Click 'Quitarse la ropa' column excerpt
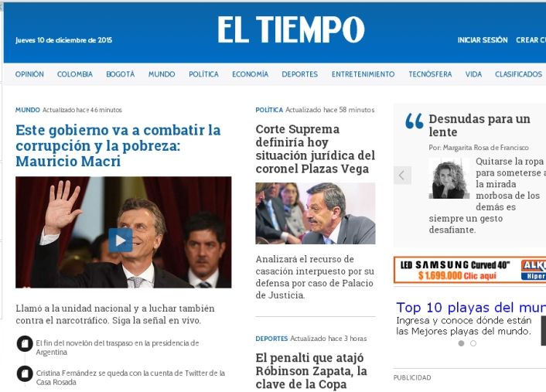The height and width of the screenshot is (392, 546). tap(486, 196)
